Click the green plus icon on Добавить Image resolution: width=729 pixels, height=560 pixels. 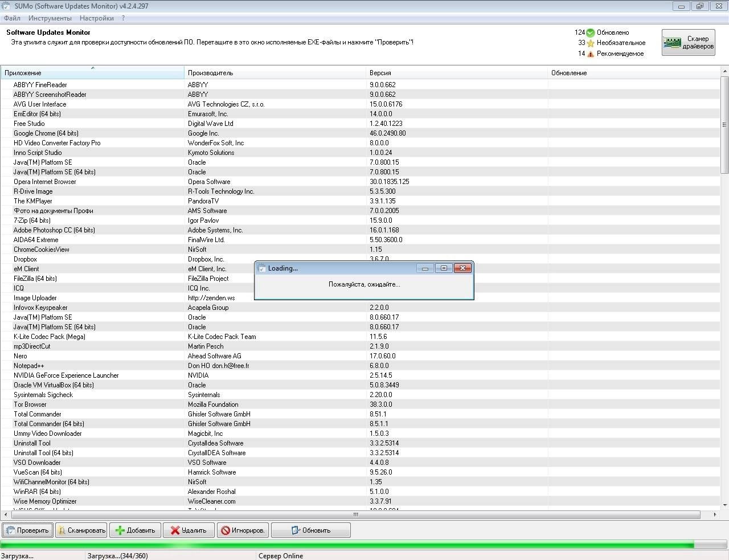pyautogui.click(x=120, y=530)
